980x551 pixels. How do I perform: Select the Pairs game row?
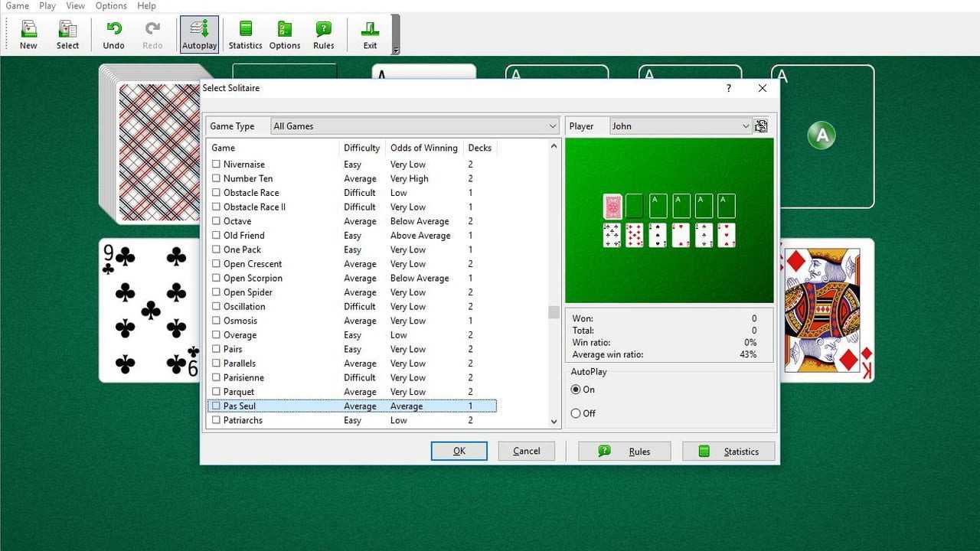[352, 349]
